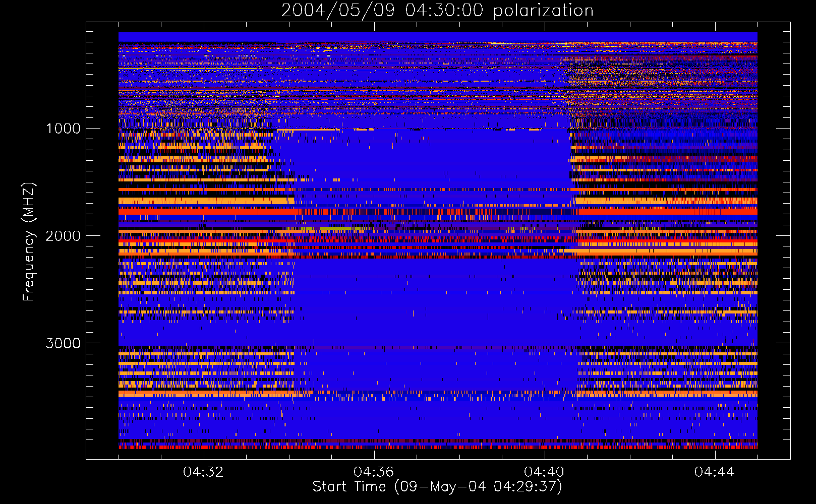This screenshot has width=816, height=504.
Task: Select the 3000 frequency axis label
Action: coord(63,343)
